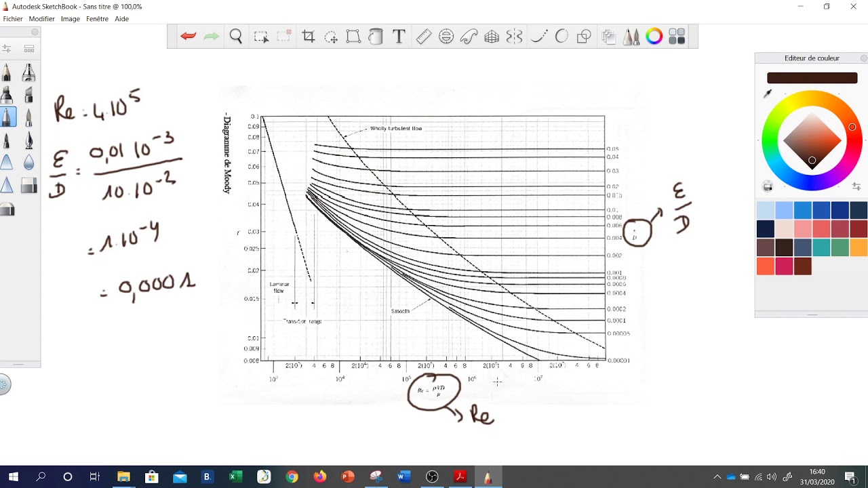Select the paintbrush in brush palette
The height and width of the screenshot is (488, 868).
pos(28,117)
